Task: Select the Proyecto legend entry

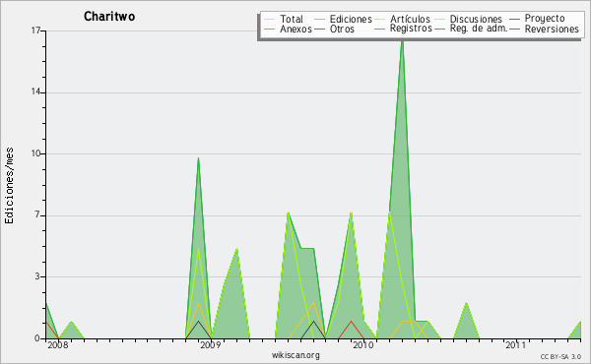Action: 545,19
